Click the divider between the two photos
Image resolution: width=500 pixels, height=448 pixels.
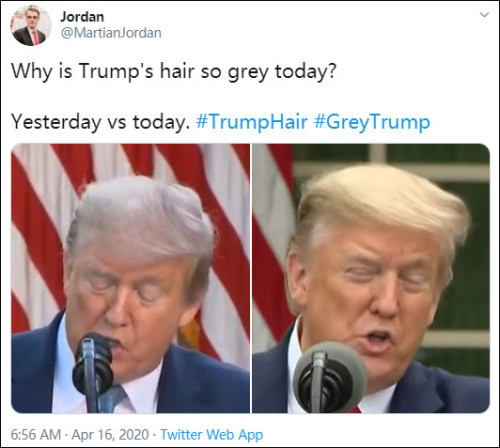click(251, 278)
